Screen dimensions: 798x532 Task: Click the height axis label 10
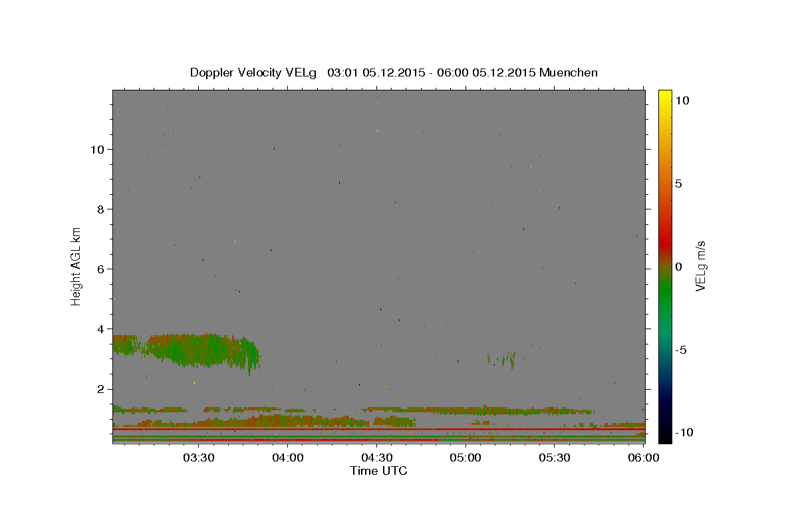click(x=98, y=149)
